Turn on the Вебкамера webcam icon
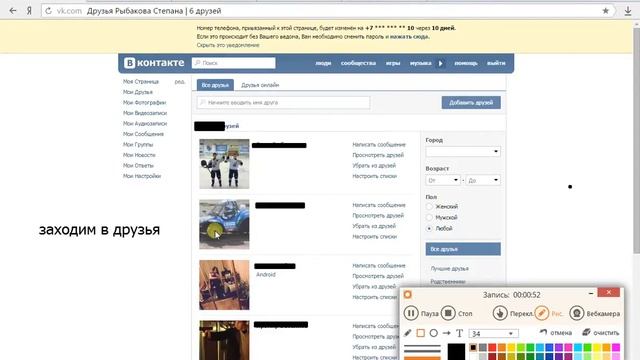Screen dimensions: 640x360 [x=577, y=313]
